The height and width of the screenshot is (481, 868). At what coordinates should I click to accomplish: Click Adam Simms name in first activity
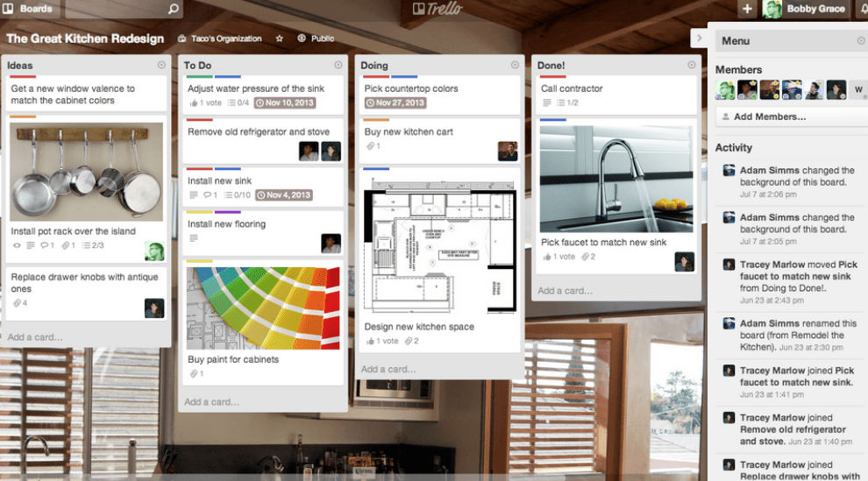point(769,170)
